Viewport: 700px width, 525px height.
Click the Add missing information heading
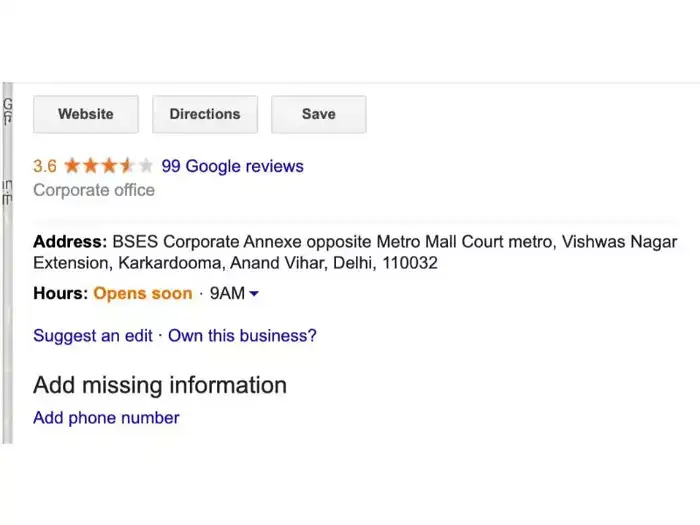pos(160,385)
